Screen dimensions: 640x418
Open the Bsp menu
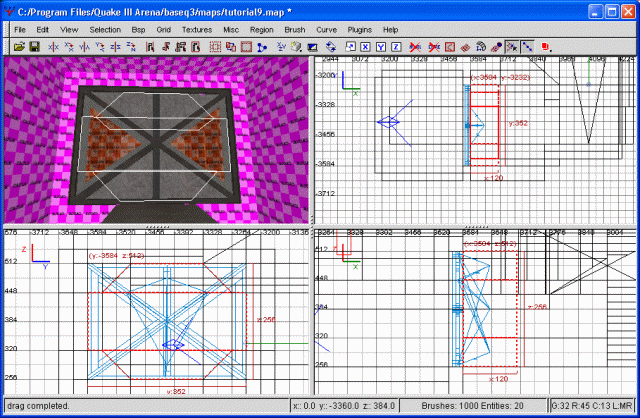click(138, 30)
